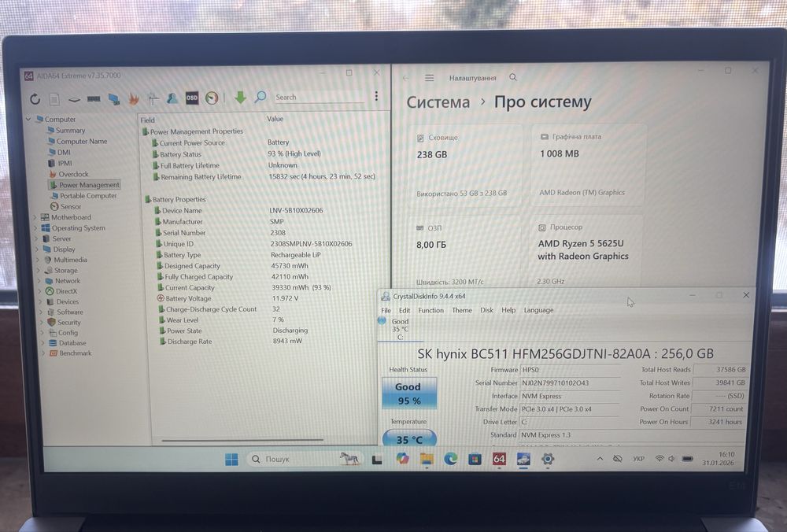Open the File menu in CrystalDiskInfo
The height and width of the screenshot is (532, 787).
coord(386,310)
